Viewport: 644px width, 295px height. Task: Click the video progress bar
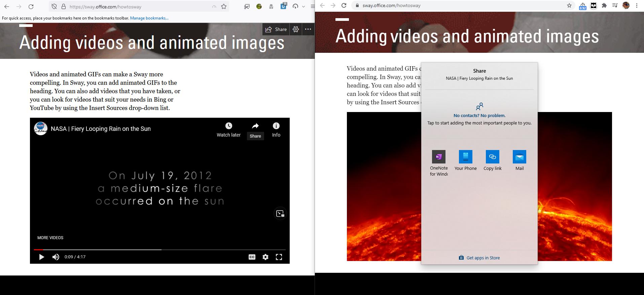[159, 250]
